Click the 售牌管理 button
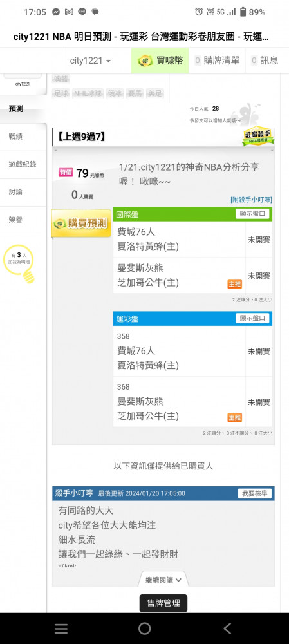The width and height of the screenshot is (289, 644). click(163, 603)
